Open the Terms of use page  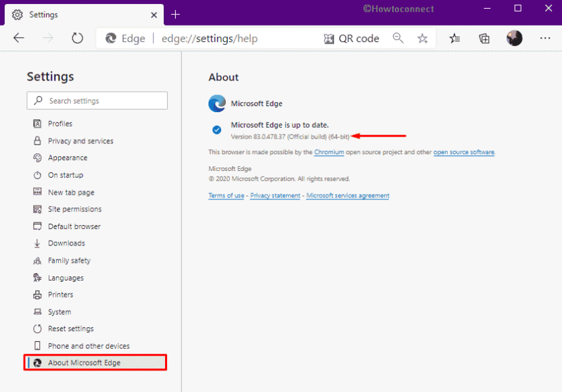226,195
